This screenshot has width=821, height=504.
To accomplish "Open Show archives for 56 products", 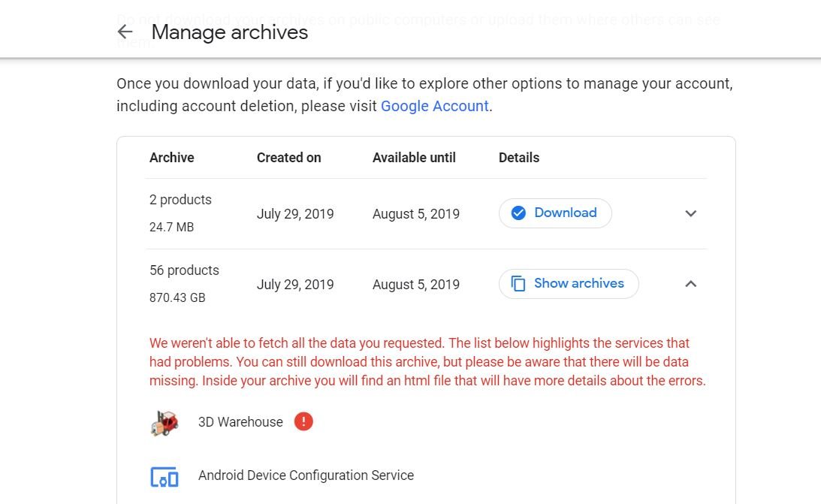I will [x=569, y=284].
